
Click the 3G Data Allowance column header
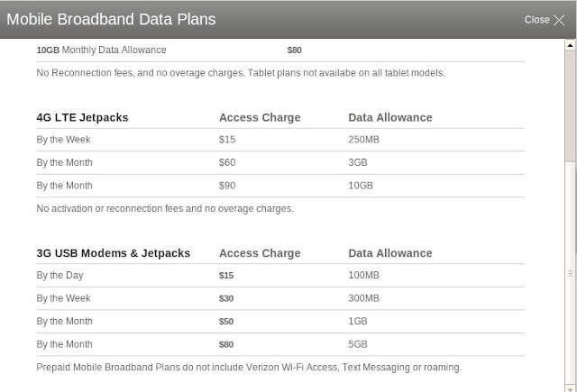(390, 253)
